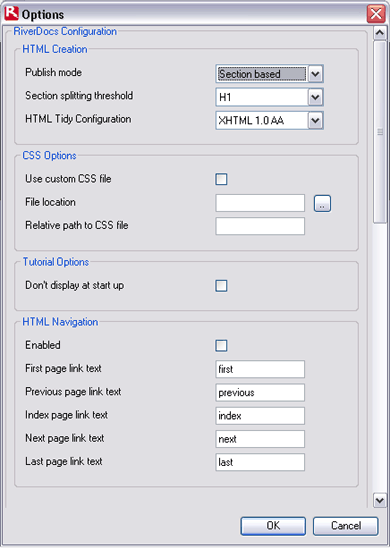390x549 pixels.
Task: Click the scrollbar up arrow
Action: coord(379,33)
